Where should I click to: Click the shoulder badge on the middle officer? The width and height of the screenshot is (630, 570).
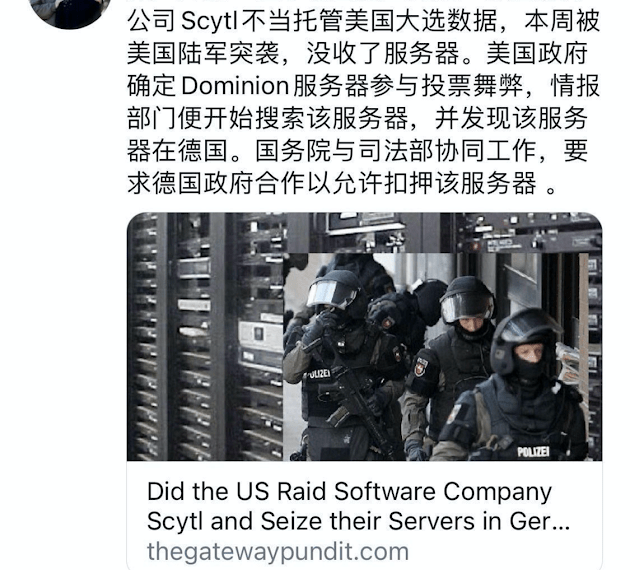click(420, 366)
